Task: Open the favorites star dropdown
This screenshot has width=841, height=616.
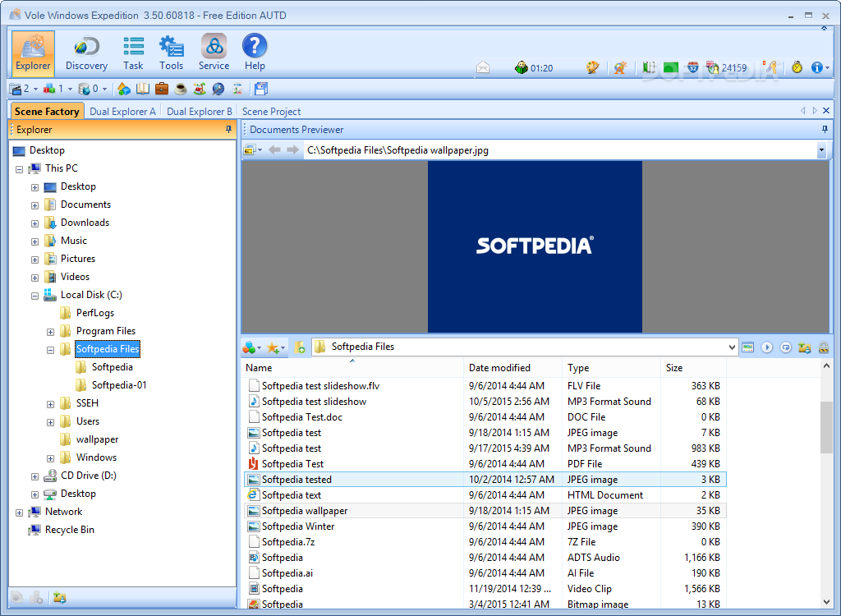Action: (283, 347)
